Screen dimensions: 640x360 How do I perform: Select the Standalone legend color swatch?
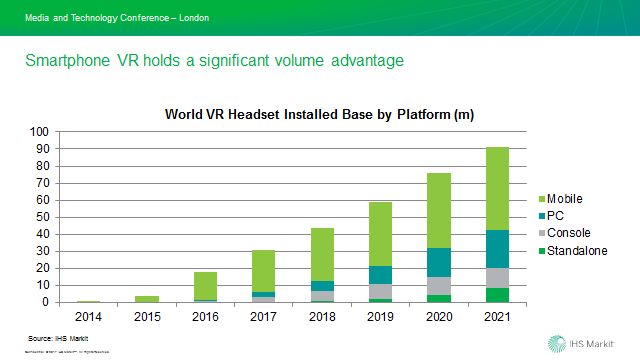(x=542, y=251)
